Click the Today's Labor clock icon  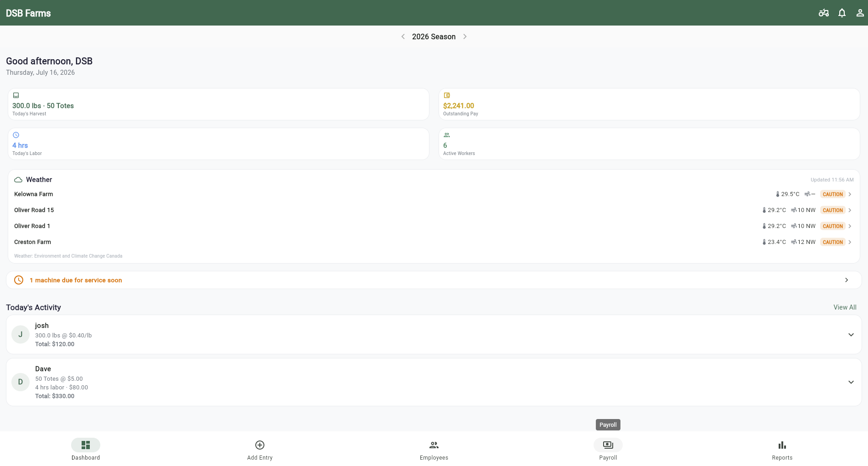pos(16,135)
